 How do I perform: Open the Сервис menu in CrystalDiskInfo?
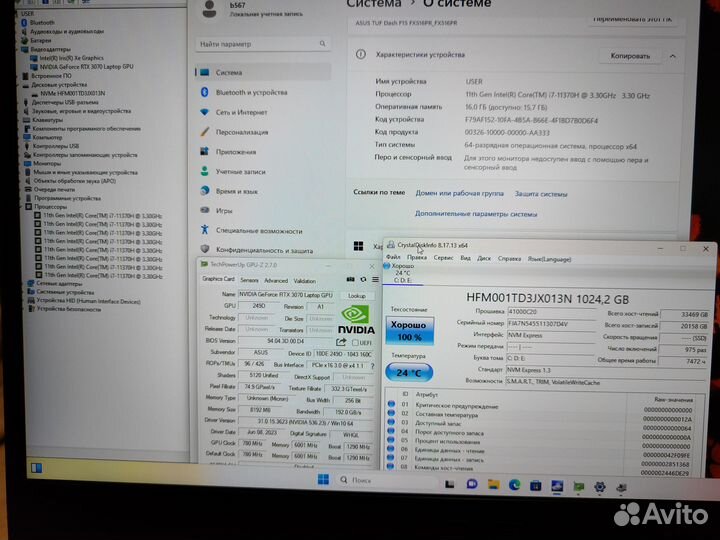[442, 258]
